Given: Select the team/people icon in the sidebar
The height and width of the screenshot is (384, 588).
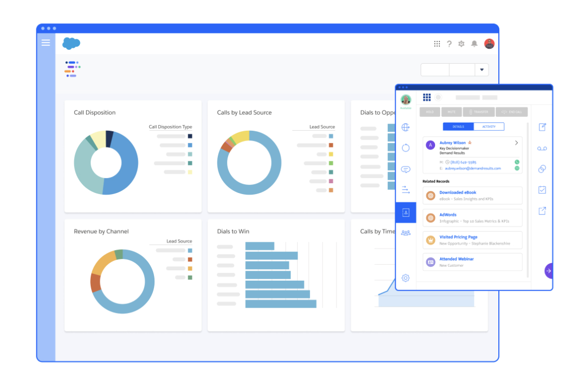Looking at the screenshot, I should point(405,233).
